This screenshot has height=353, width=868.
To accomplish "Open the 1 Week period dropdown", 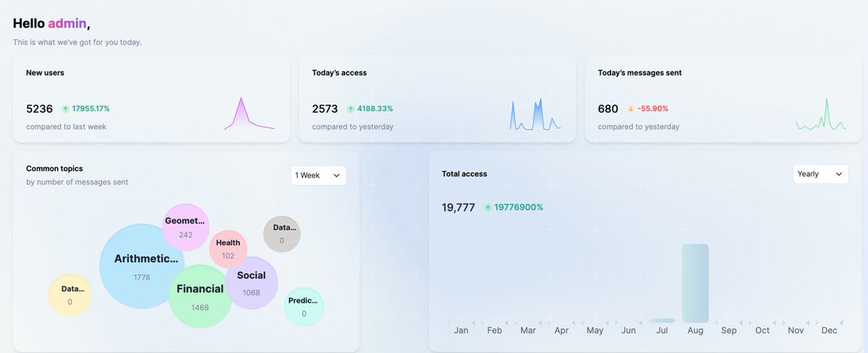I will pos(318,175).
